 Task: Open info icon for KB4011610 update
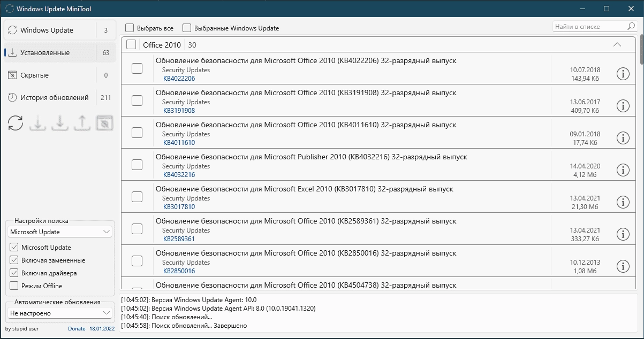click(623, 138)
